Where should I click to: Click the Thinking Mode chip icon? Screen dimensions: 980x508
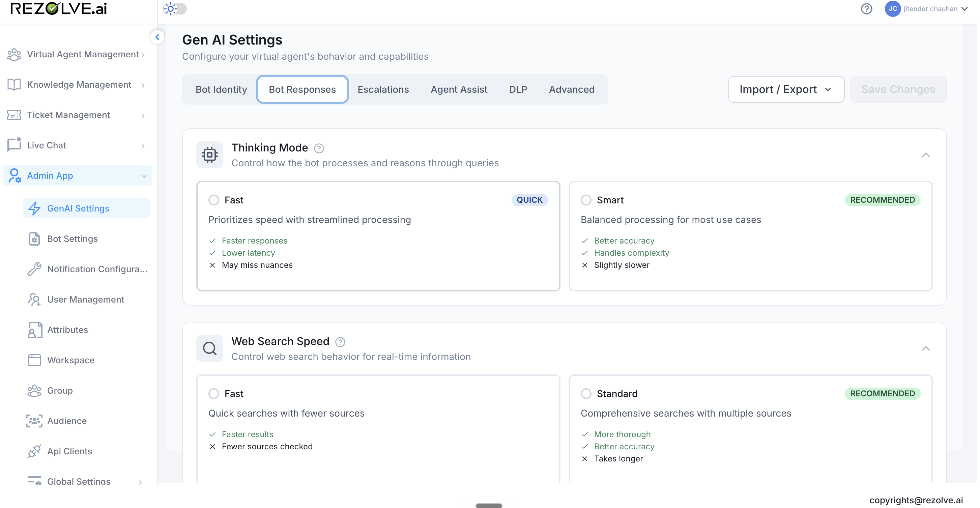click(210, 155)
